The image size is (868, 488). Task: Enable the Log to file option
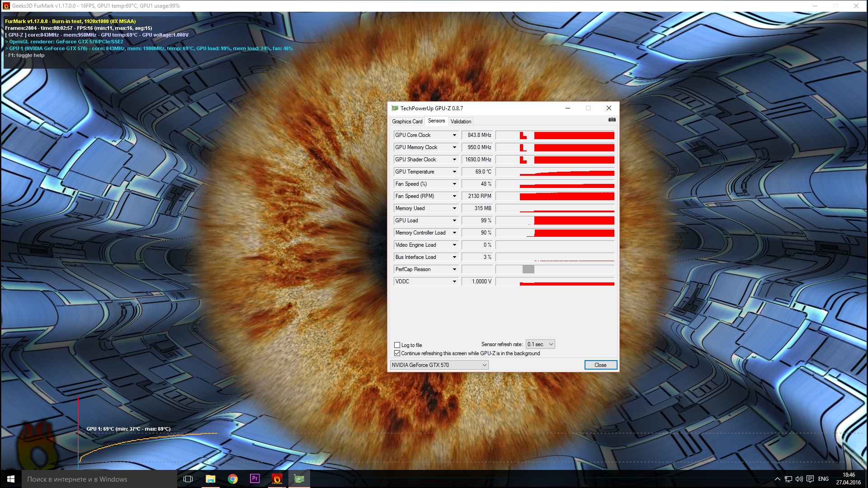pyautogui.click(x=397, y=345)
